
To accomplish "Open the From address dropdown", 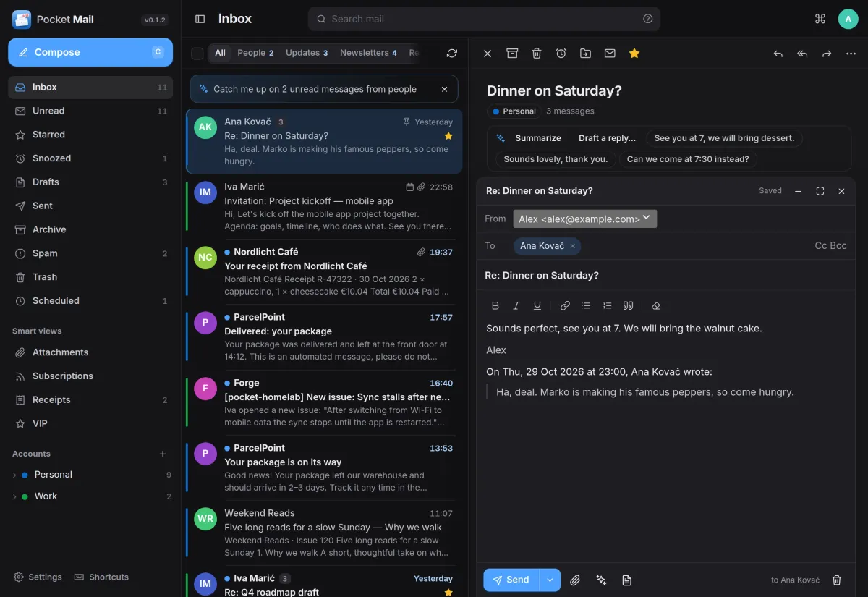I will point(585,219).
